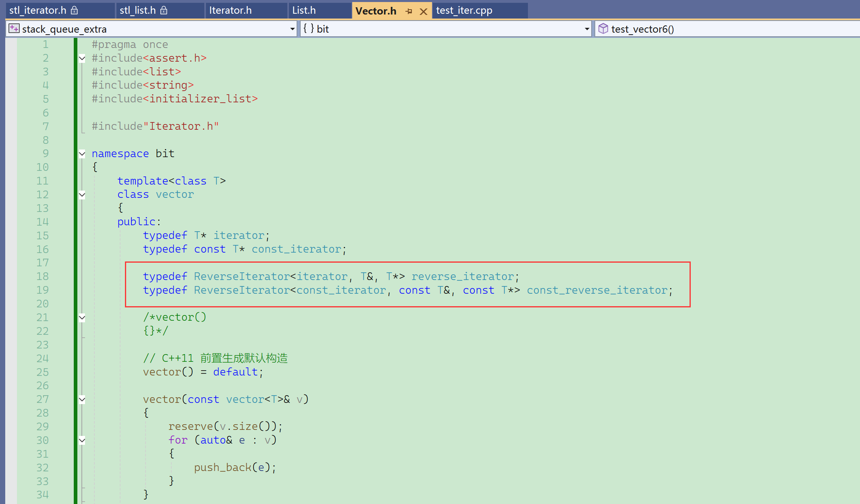The height and width of the screenshot is (504, 860).
Task: Close the Vector.h tab
Action: 423,11
